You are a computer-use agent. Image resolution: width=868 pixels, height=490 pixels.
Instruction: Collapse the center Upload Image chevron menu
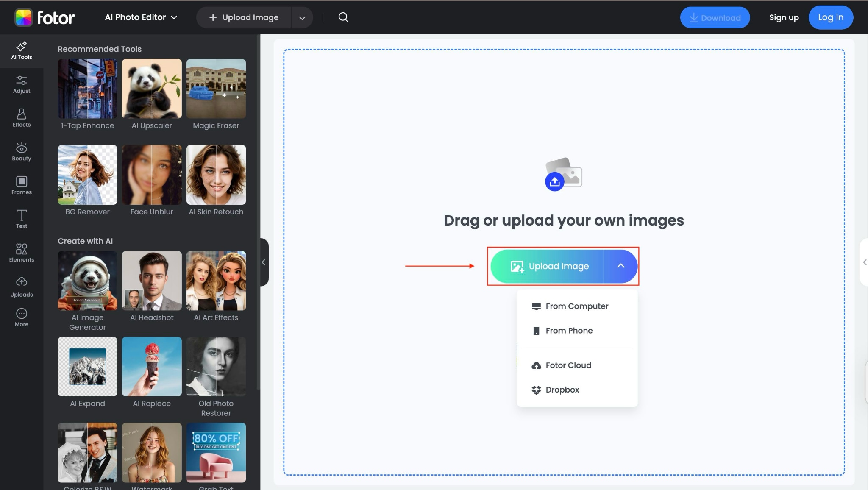pyautogui.click(x=620, y=266)
